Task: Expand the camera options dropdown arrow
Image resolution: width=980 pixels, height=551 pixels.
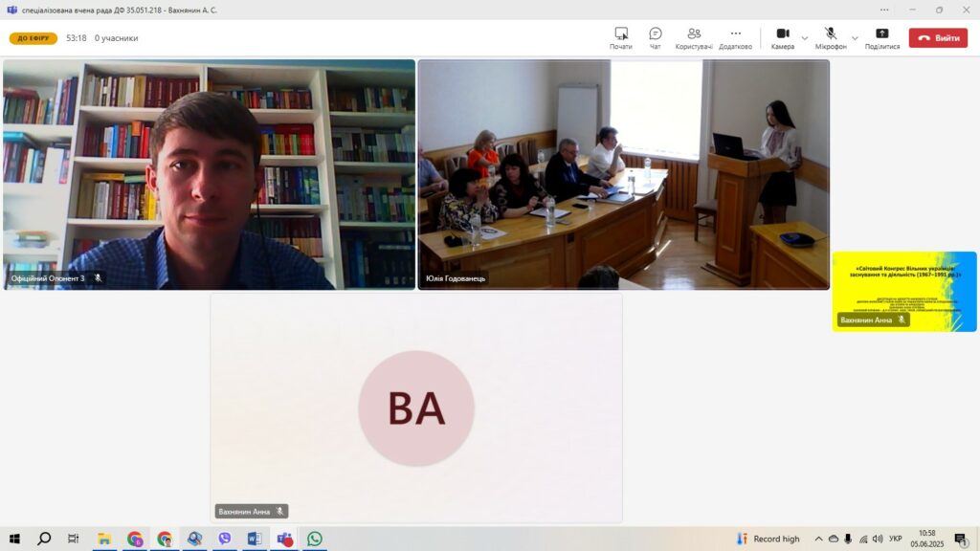Action: (x=805, y=38)
